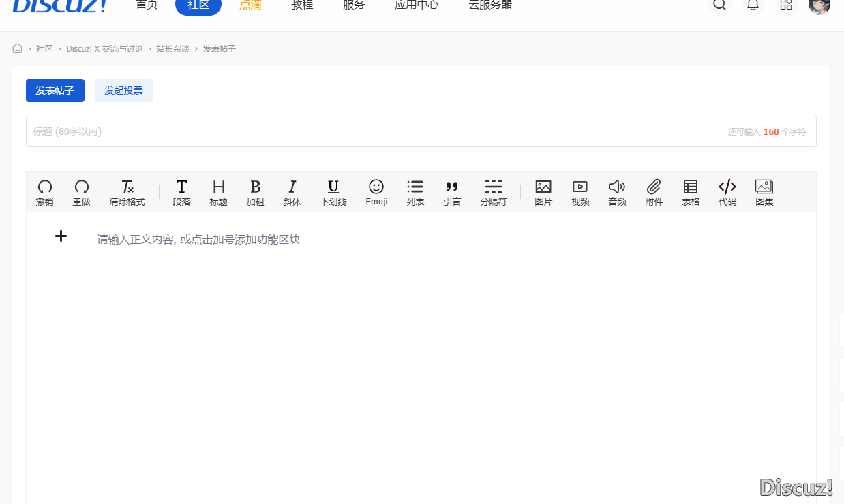
Task: Click the Redo (重做) toolbar icon
Action: (x=82, y=192)
